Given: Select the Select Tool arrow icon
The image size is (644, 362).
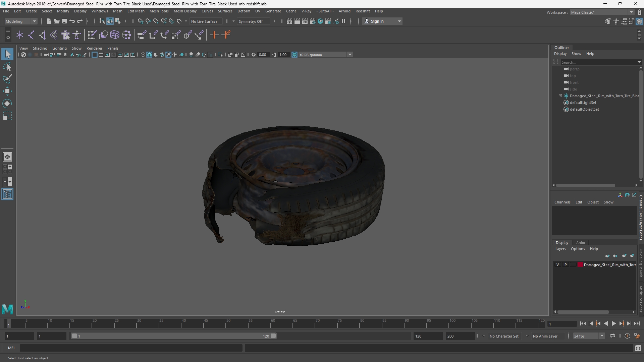Looking at the screenshot, I should click(x=7, y=54).
